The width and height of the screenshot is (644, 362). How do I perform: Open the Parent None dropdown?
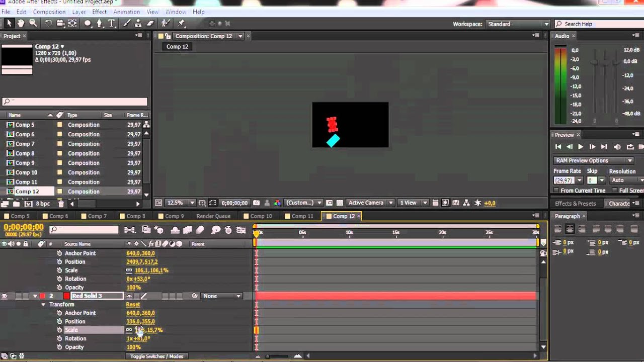coord(222,296)
